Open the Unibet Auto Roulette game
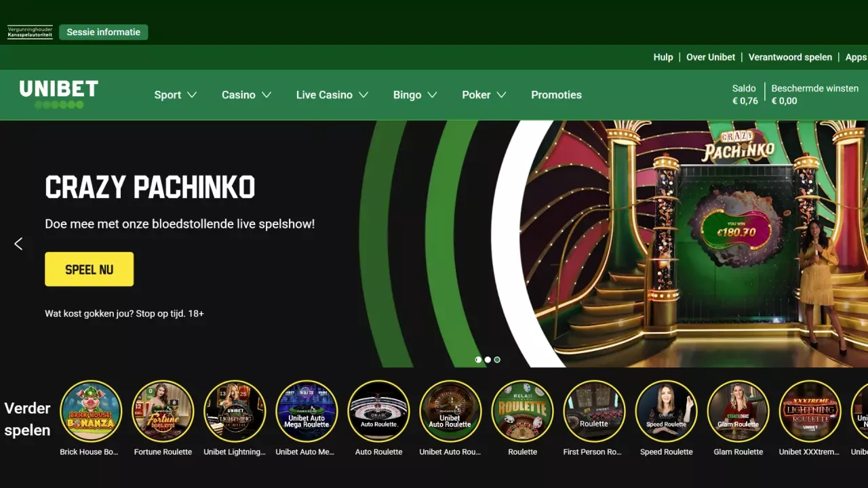This screenshot has height=488, width=868. [450, 410]
